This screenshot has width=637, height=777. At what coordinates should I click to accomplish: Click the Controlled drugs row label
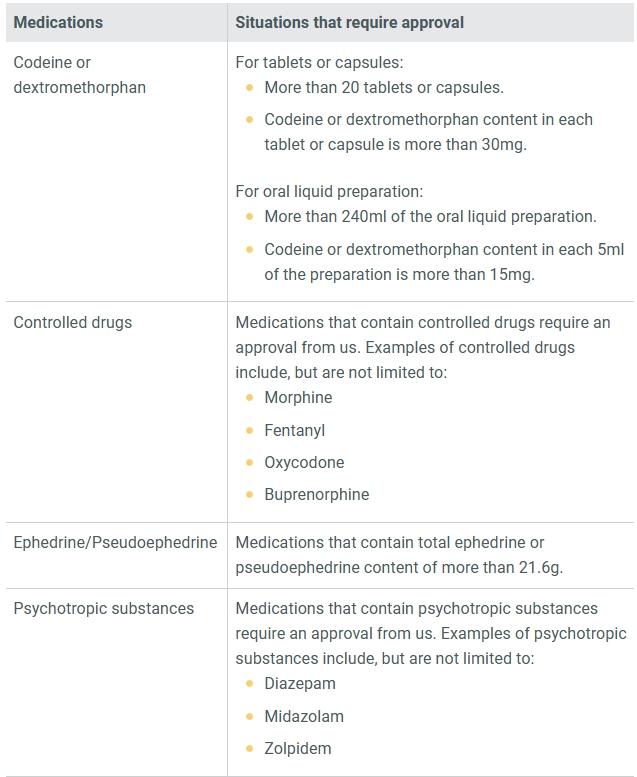pos(73,323)
